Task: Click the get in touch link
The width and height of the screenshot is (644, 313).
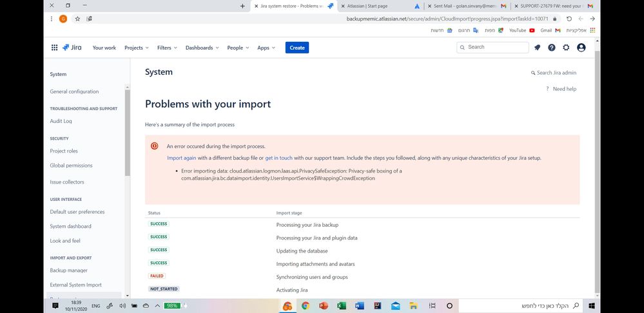Action: click(x=279, y=158)
